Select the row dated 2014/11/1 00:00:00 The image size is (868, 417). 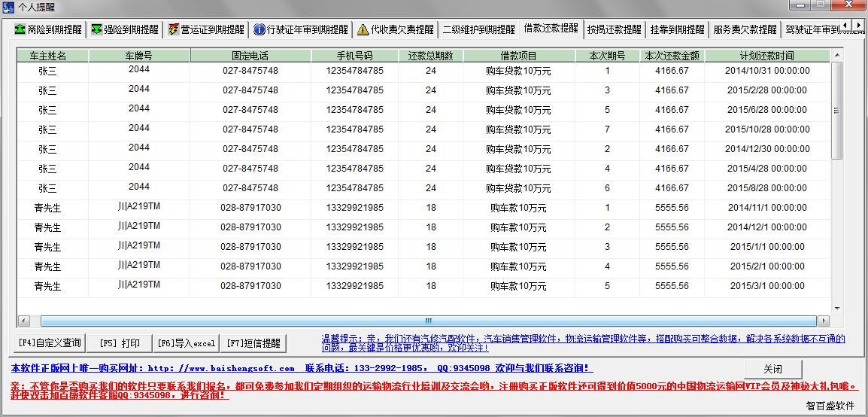click(423, 208)
